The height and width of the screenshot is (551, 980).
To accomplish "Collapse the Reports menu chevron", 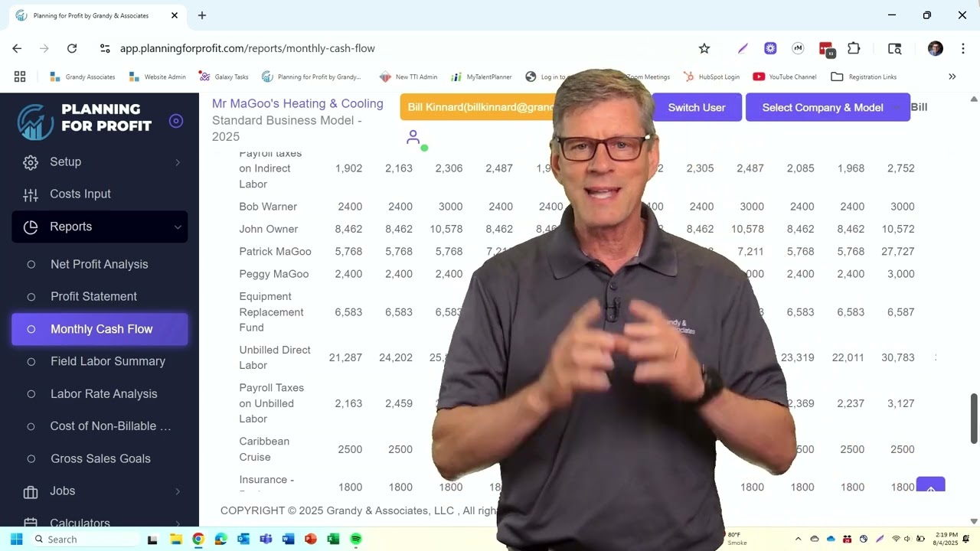I will point(178,227).
